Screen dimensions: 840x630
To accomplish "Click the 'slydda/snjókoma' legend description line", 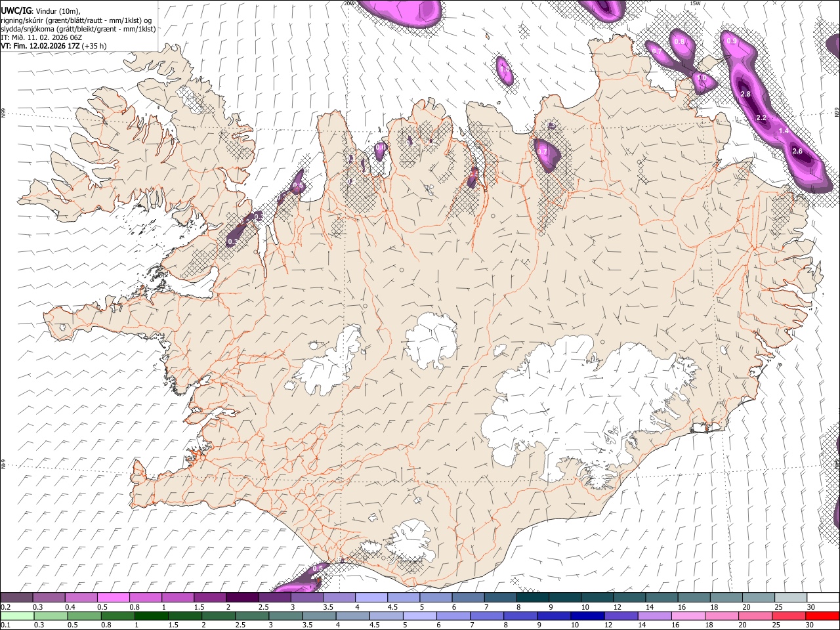I will [78, 29].
